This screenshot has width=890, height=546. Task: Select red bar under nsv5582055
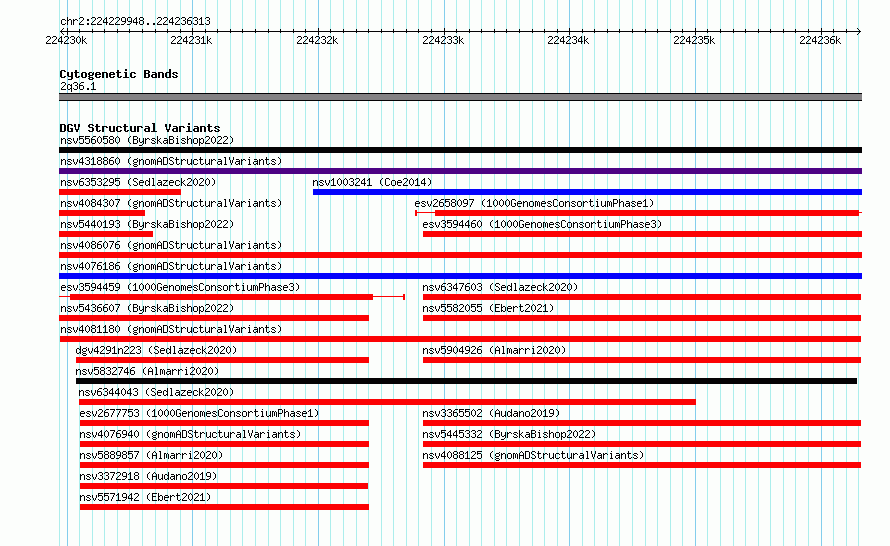(x=642, y=318)
